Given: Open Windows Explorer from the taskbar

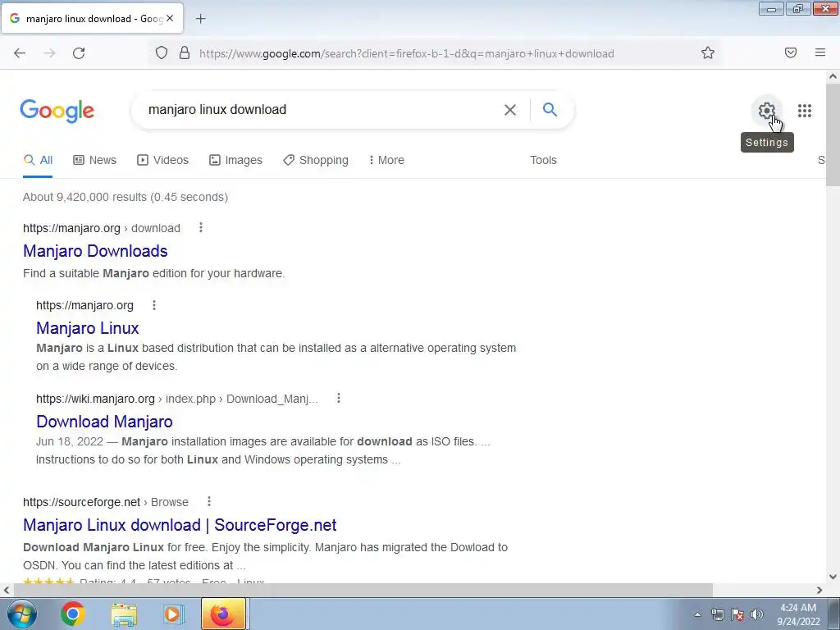Looking at the screenshot, I should coord(124,614).
